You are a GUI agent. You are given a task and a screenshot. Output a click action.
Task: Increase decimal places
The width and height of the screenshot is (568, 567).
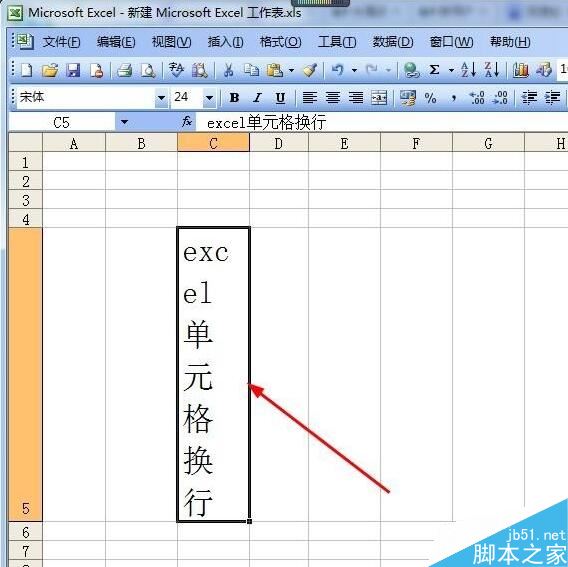[477, 97]
